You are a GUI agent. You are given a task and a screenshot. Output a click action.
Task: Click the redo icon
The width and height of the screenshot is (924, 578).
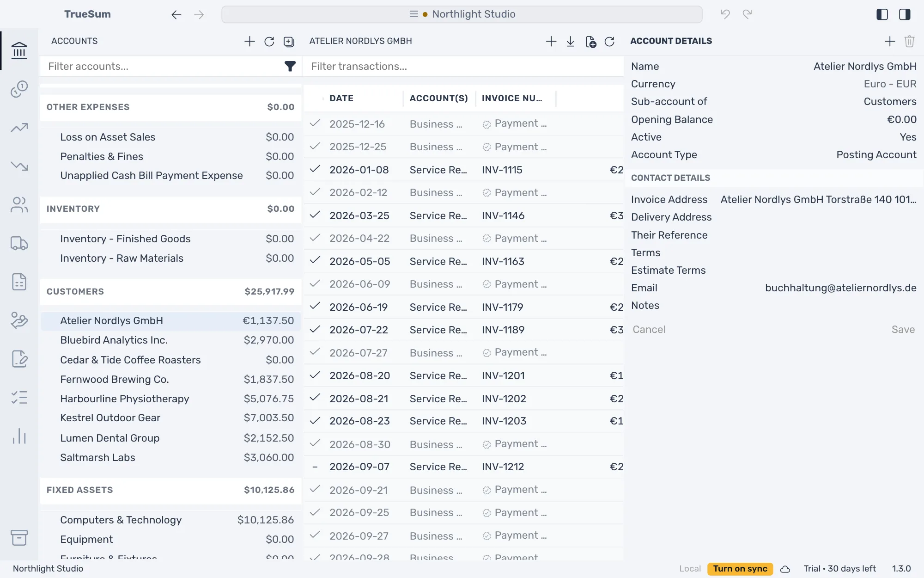pos(747,14)
